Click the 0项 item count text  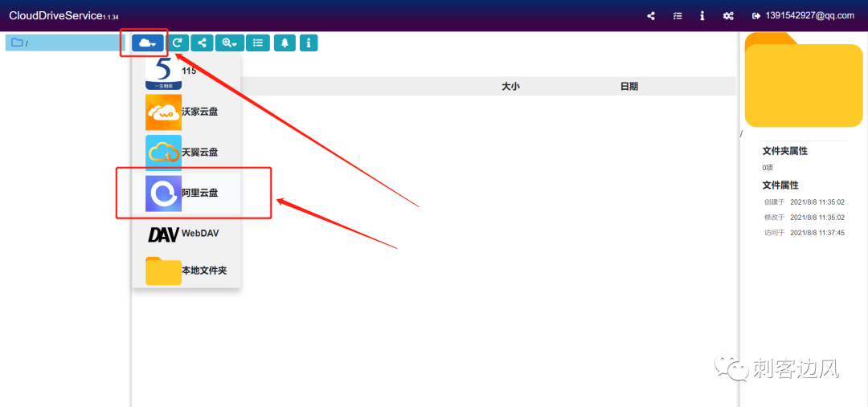tap(768, 168)
